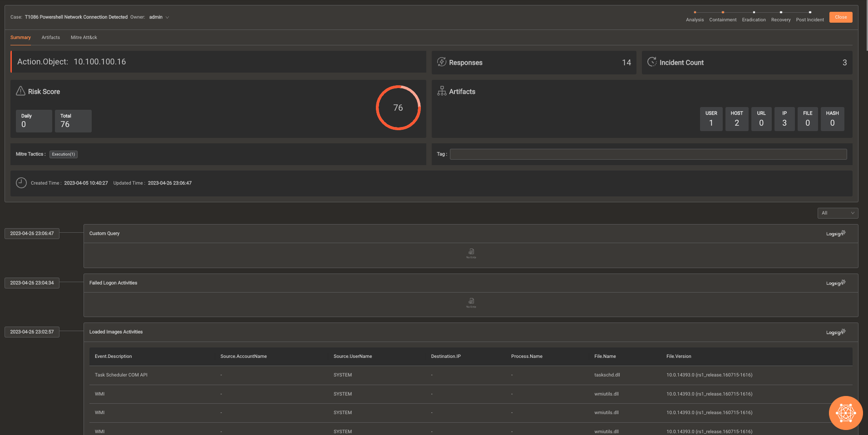This screenshot has height=435, width=868.
Task: Click the Incident Count value 3
Action: coord(845,63)
